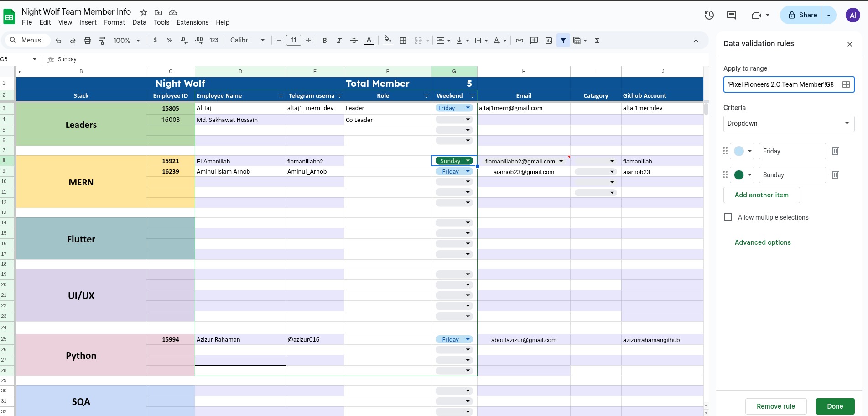868x416 pixels.
Task: Click the insert link icon
Action: click(x=519, y=41)
